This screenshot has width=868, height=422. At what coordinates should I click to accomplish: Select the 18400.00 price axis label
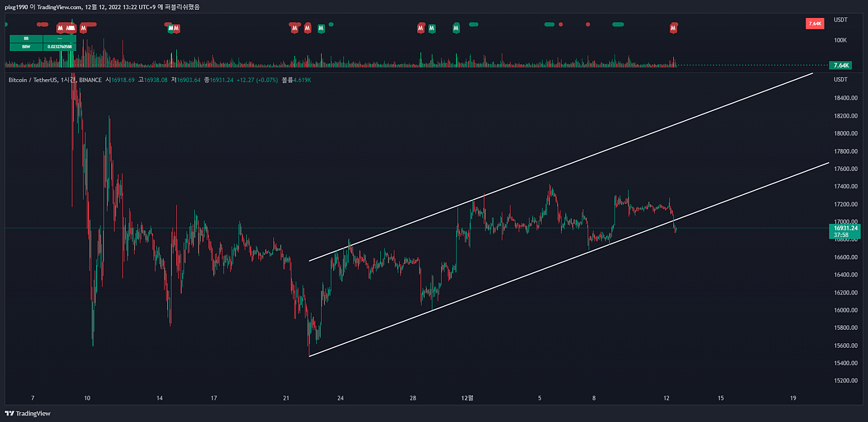point(846,98)
